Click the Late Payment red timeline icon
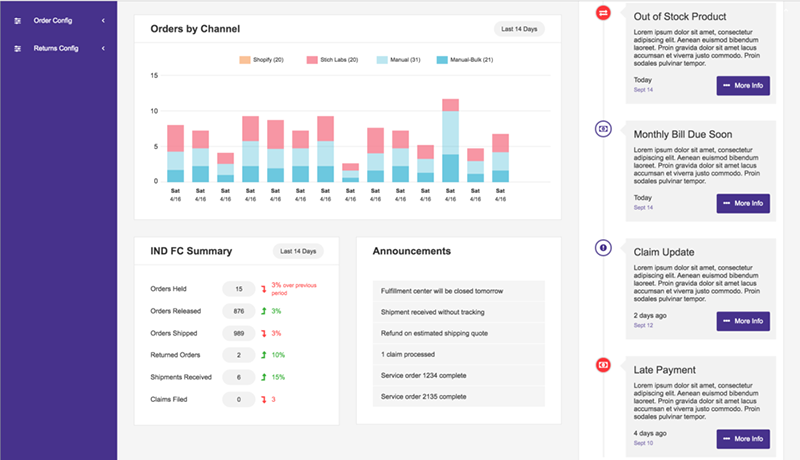The image size is (800, 460). [x=603, y=365]
